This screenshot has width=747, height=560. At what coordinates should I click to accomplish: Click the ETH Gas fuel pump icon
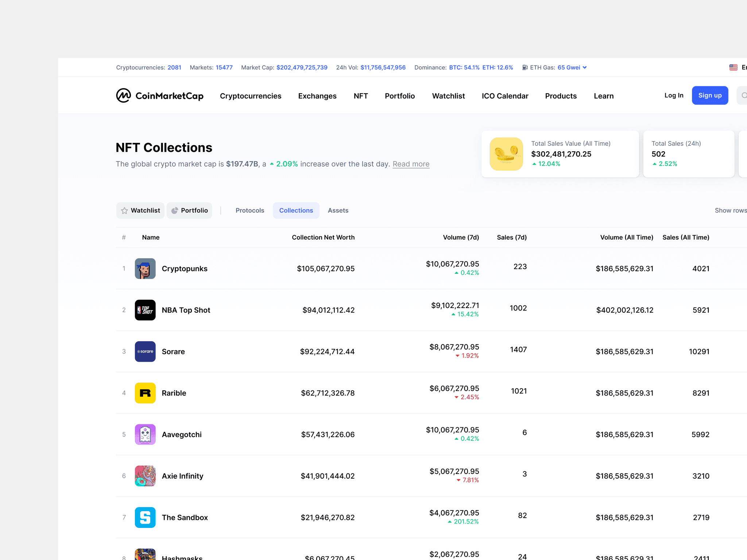click(x=525, y=67)
